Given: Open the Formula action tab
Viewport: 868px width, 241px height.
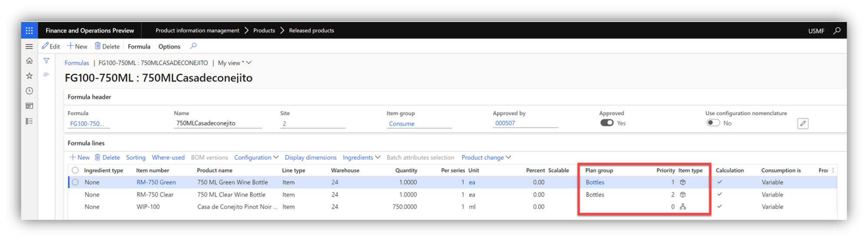Looking at the screenshot, I should (x=139, y=46).
